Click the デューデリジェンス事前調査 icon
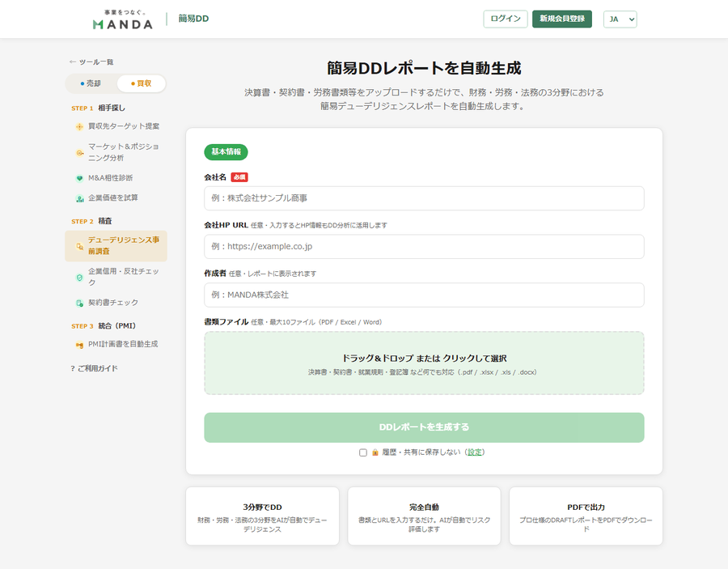This screenshot has height=569, width=728. (x=79, y=247)
